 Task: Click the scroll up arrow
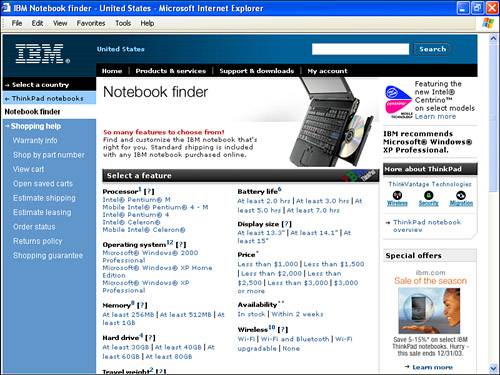pos(493,39)
